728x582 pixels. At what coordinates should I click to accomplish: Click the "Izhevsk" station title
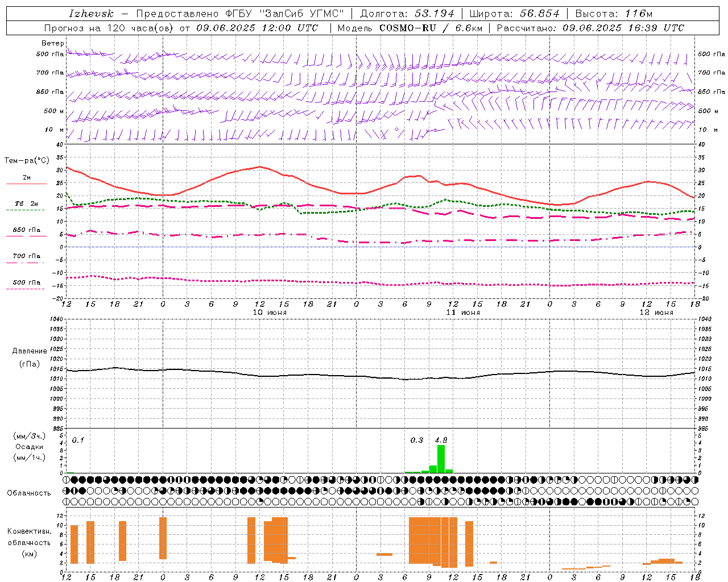pos(91,14)
